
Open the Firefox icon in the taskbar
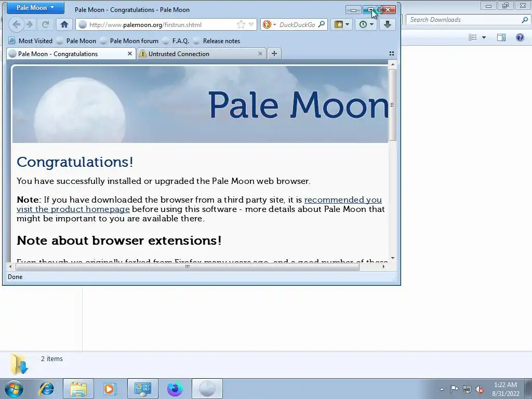175,389
